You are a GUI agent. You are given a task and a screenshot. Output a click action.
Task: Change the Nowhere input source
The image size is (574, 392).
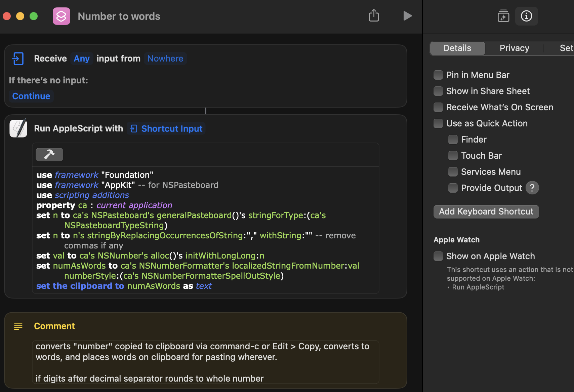(165, 58)
